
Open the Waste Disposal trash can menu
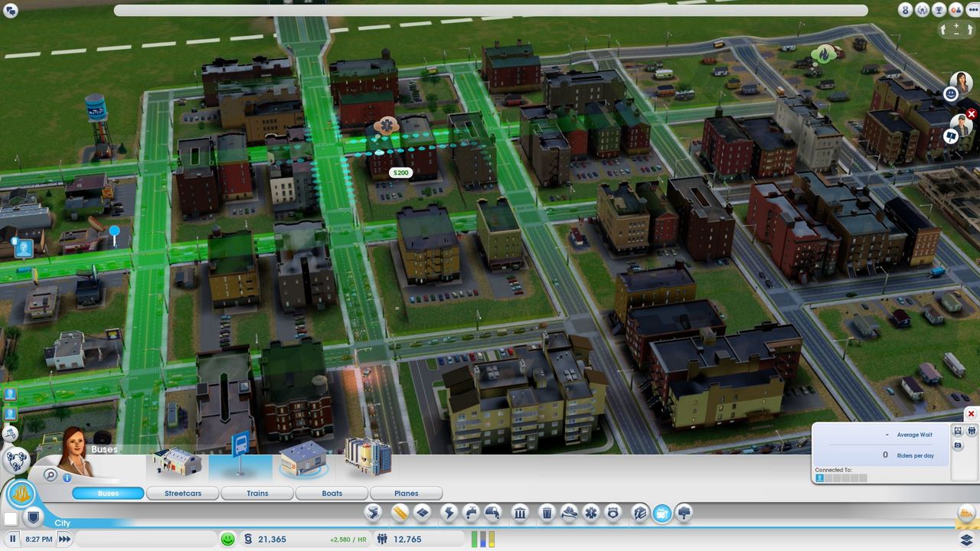[547, 513]
